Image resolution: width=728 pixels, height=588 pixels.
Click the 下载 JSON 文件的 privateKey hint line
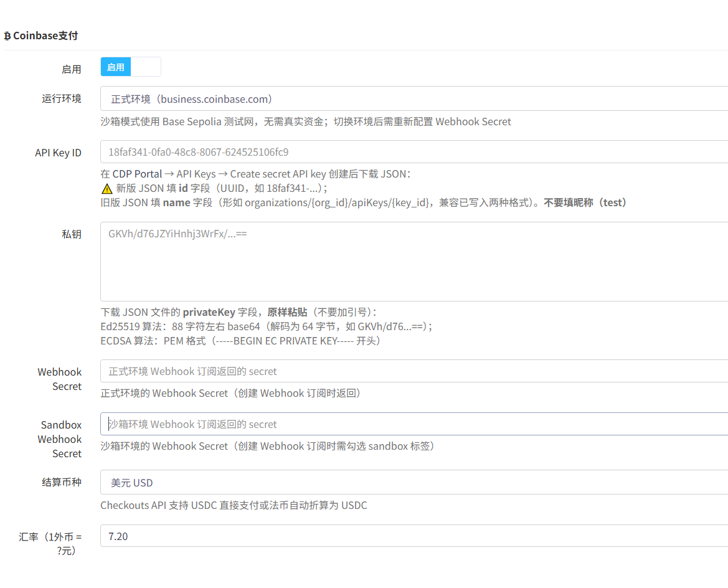(x=239, y=312)
